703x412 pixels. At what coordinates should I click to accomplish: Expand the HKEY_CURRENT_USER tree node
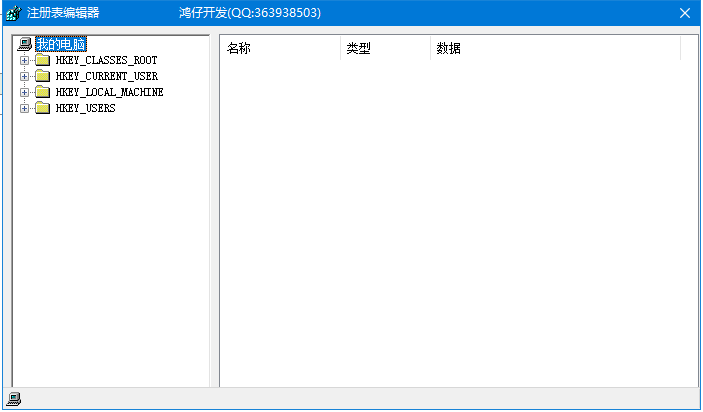coord(25,76)
